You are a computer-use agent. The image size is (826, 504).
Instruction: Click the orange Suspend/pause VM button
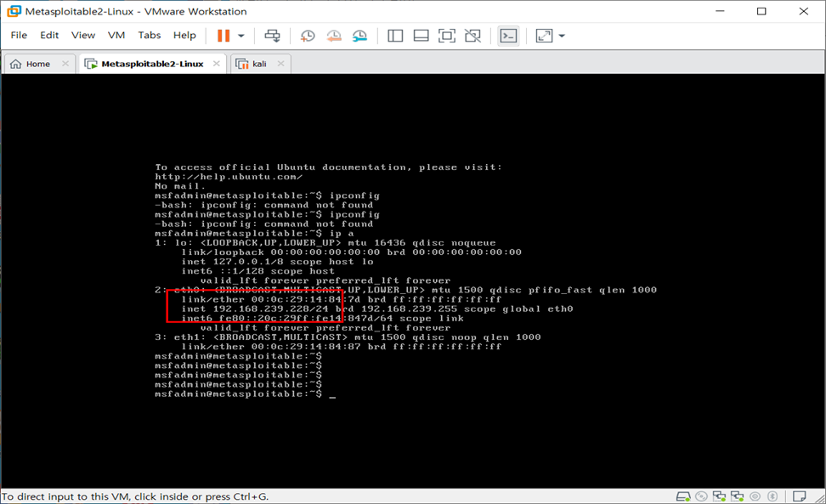223,36
